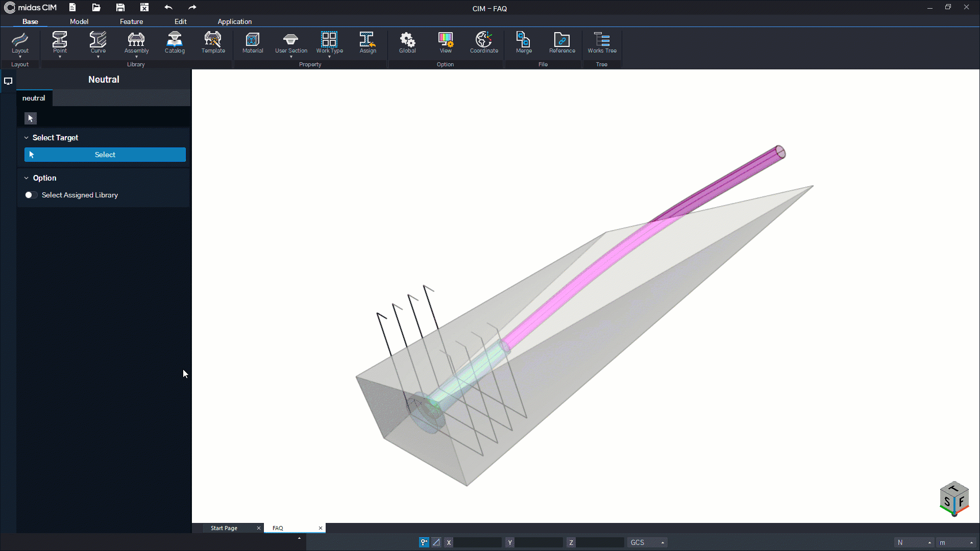Viewport: 980px width, 551px height.
Task: Expand the bottom panel arrow
Action: [299, 538]
